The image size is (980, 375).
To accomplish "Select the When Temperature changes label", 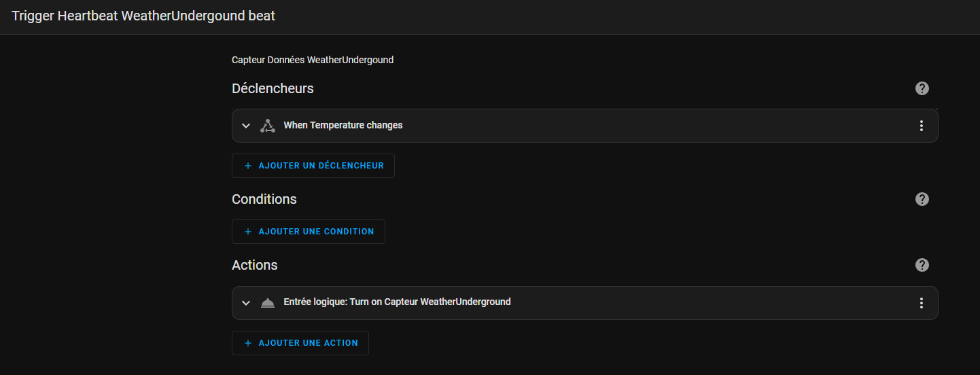I will coord(343,125).
